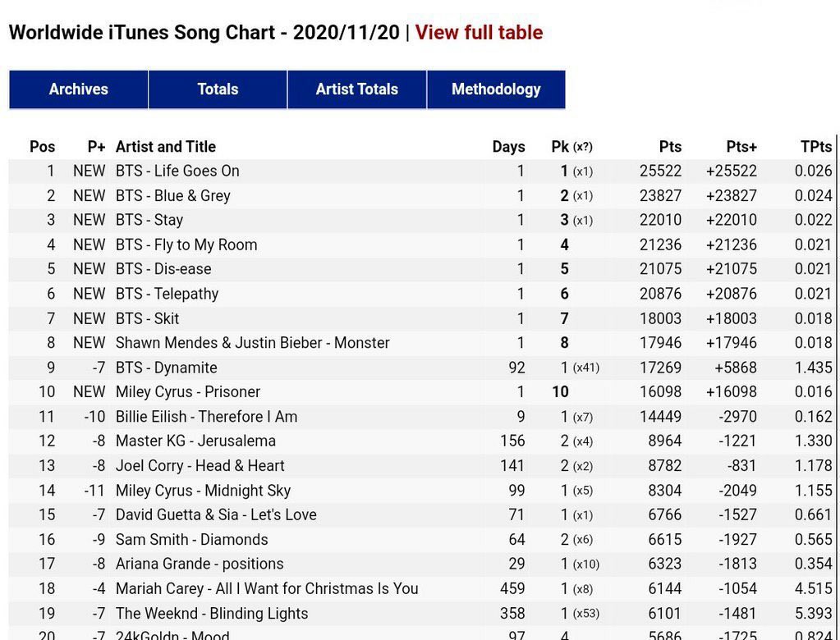The height and width of the screenshot is (640, 840).
Task: Open the View full table link
Action: 479,33
